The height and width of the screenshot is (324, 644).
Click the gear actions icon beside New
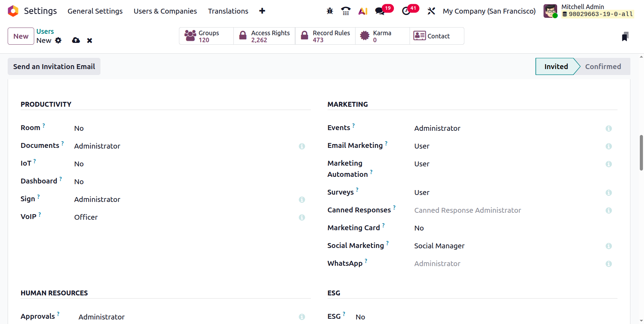(58, 40)
